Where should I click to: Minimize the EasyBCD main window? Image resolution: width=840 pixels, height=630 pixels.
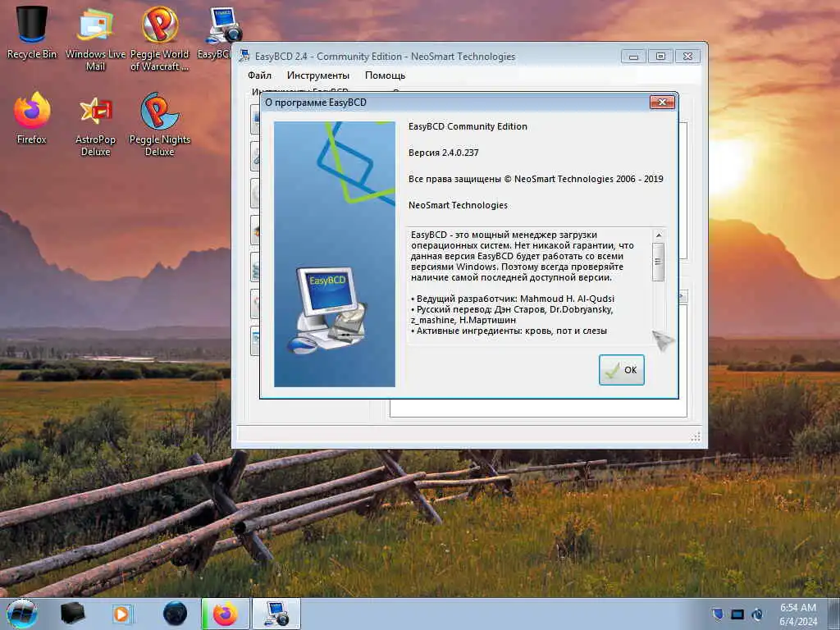tap(633, 57)
